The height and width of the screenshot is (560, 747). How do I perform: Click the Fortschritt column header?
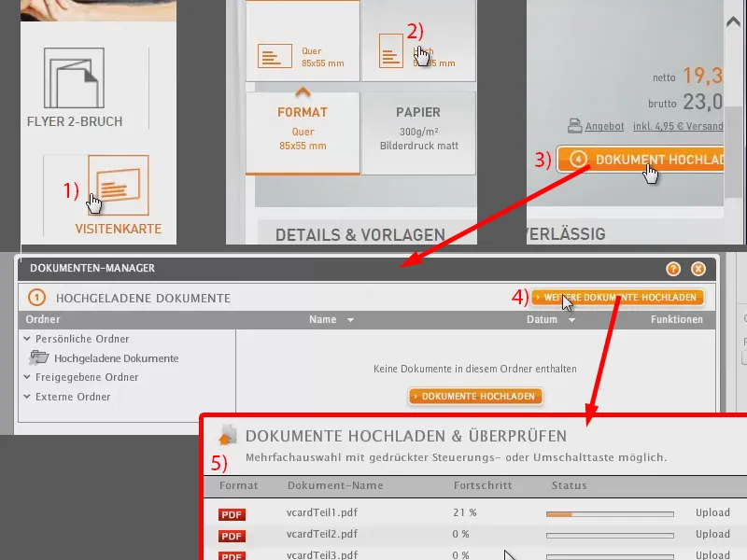pos(483,485)
